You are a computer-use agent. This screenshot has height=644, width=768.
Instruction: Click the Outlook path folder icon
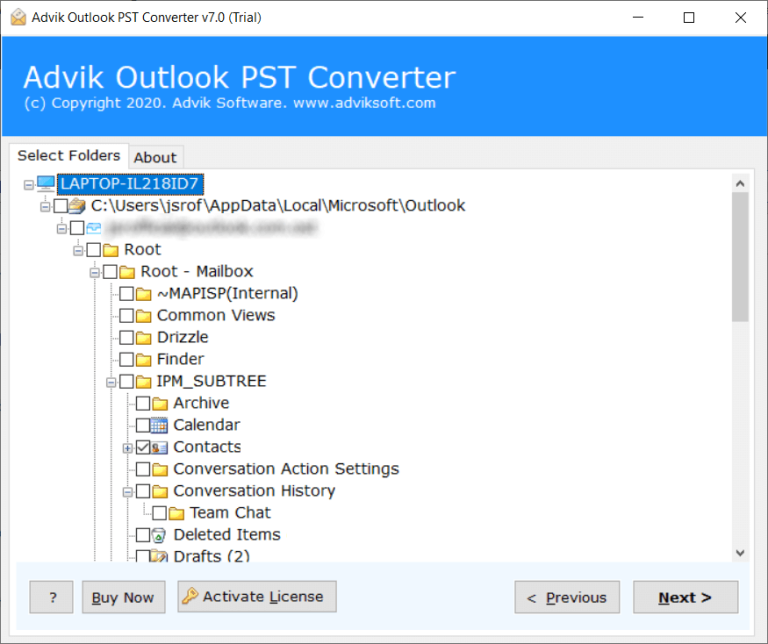77,206
